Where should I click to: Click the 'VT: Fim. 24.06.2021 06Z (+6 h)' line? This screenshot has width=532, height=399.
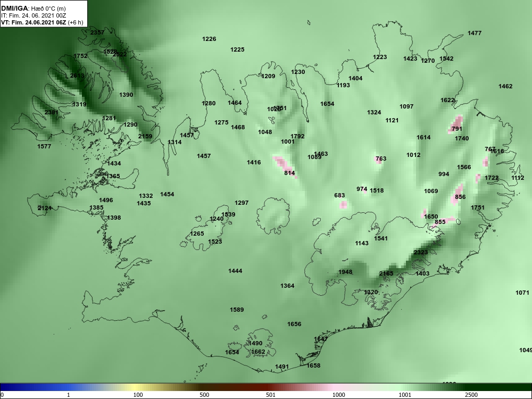pyautogui.click(x=42, y=23)
